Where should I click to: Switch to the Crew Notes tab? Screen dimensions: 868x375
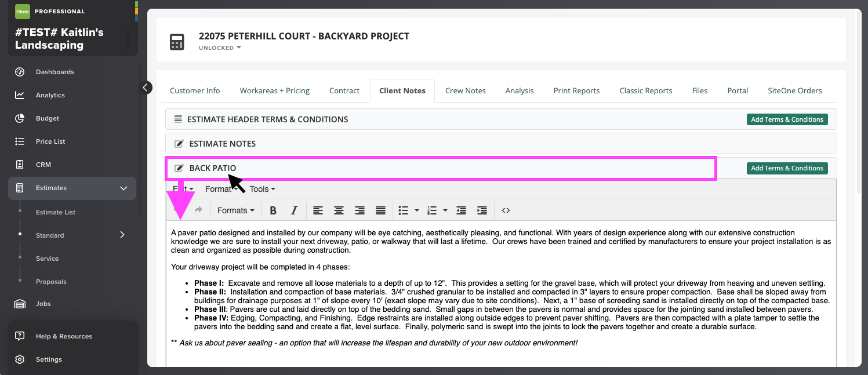[x=466, y=90]
